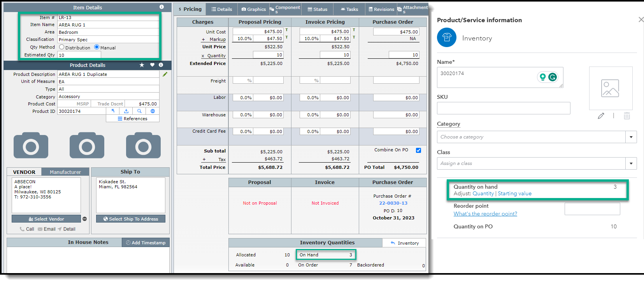644x284 pixels.
Task: Switch to the Status tab
Action: pyautogui.click(x=317, y=9)
